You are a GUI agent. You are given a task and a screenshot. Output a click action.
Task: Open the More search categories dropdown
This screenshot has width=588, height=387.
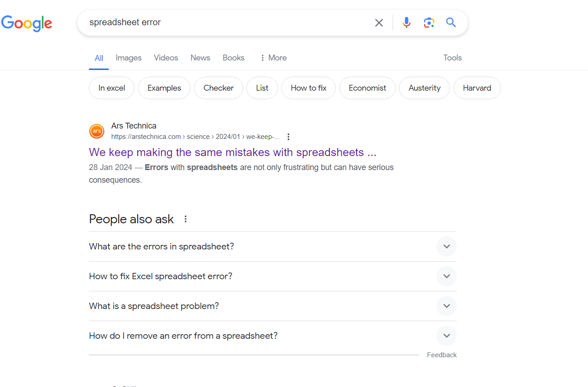273,58
